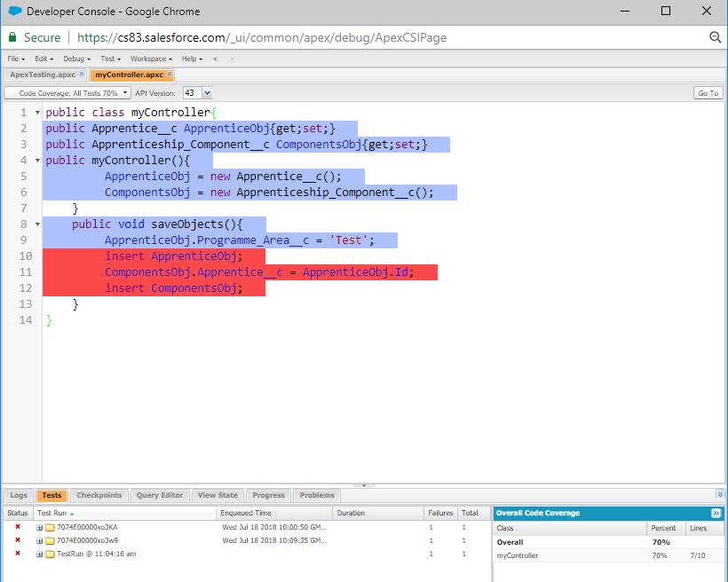Screen dimensions: 728x582
Task: Expand test run 7074E00000xo3KA
Action: pos(39,527)
